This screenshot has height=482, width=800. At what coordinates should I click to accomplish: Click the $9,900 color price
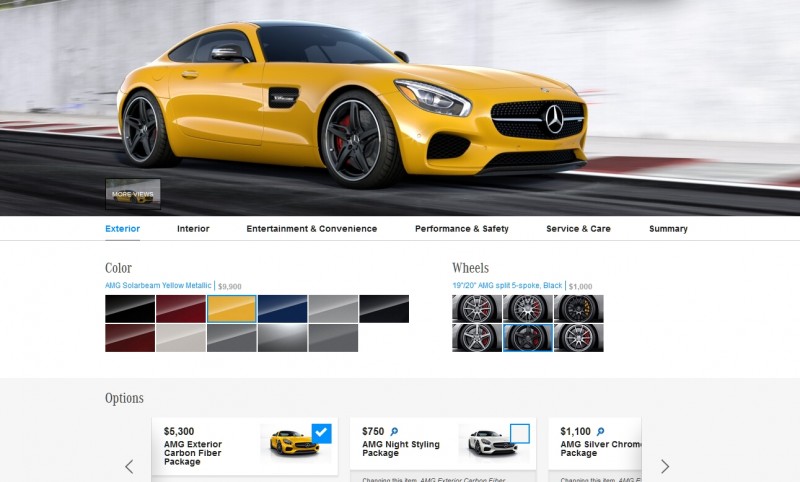point(230,287)
